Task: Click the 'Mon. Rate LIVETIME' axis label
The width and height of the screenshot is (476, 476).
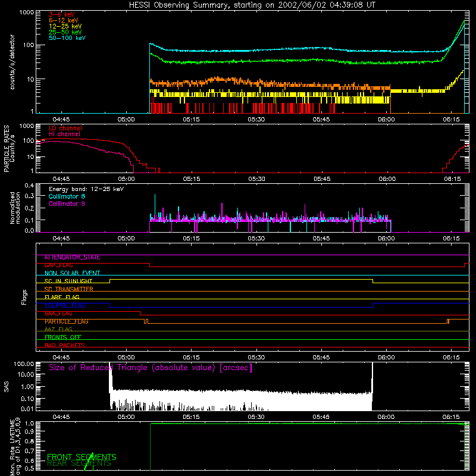Action: click(12, 447)
